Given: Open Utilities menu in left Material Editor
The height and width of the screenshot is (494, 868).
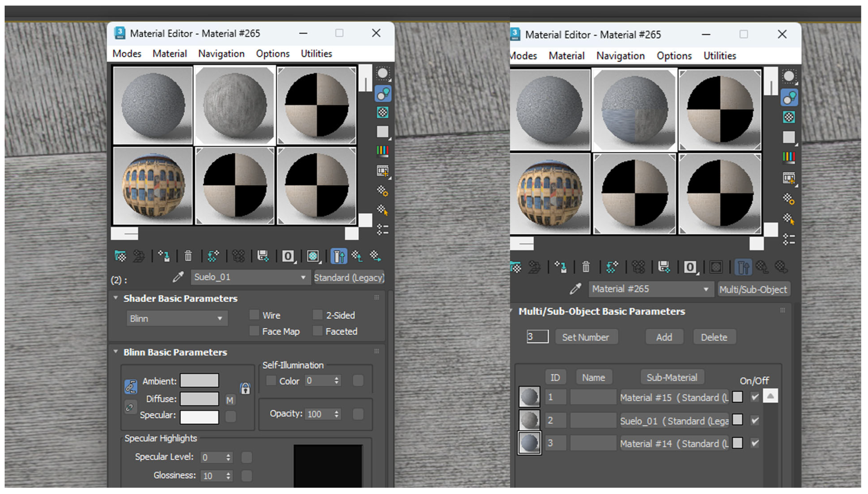Looking at the screenshot, I should pyautogui.click(x=316, y=54).
